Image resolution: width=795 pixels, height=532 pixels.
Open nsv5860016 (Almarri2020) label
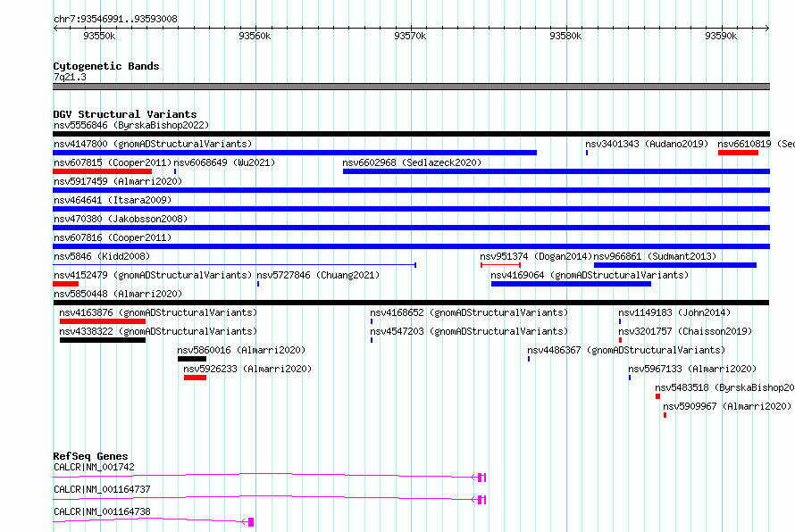pos(241,350)
